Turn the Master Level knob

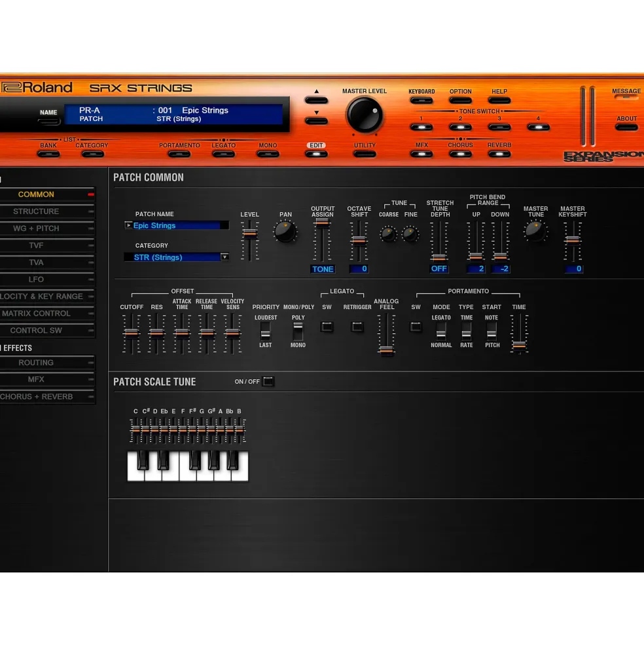point(365,115)
